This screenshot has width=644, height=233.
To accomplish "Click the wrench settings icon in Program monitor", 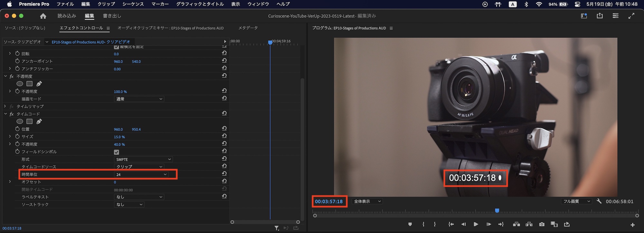I will pyautogui.click(x=599, y=201).
